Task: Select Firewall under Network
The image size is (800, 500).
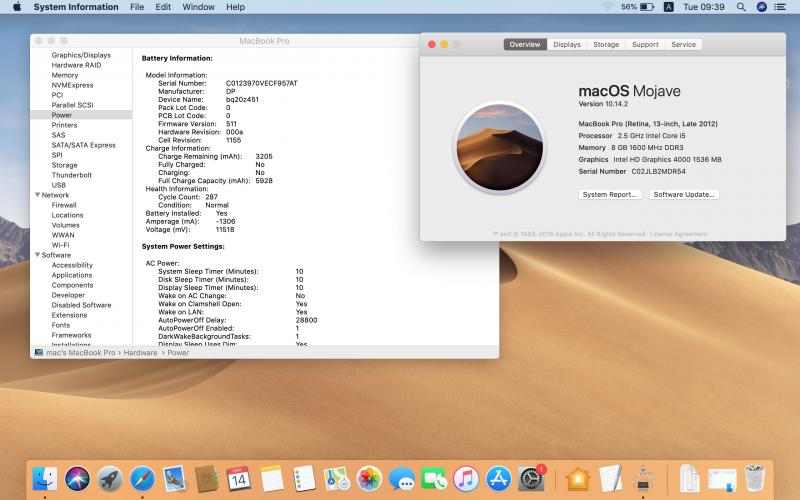Action: click(64, 205)
